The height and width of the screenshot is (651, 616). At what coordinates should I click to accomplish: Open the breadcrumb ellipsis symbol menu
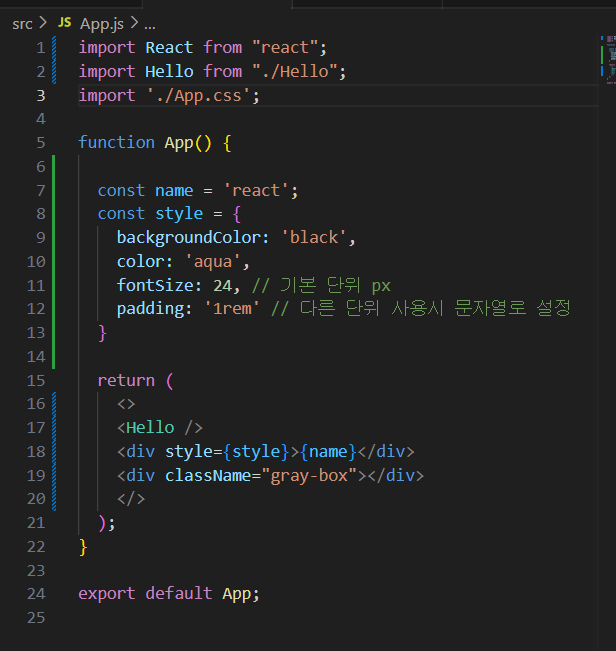(150, 27)
